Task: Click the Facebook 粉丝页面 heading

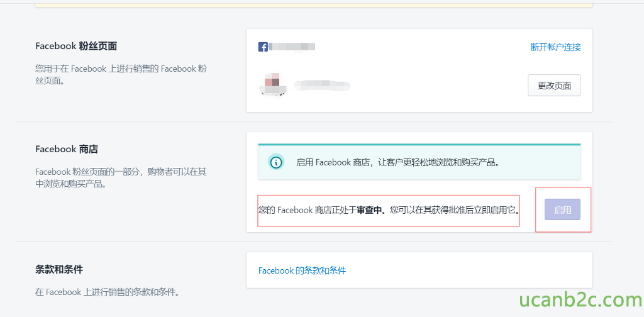Action: click(x=76, y=46)
